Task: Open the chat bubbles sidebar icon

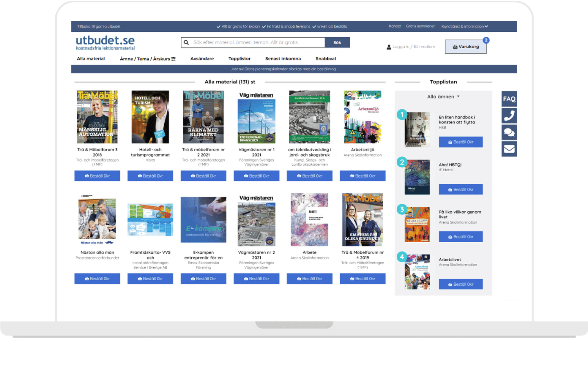Action: click(x=509, y=132)
